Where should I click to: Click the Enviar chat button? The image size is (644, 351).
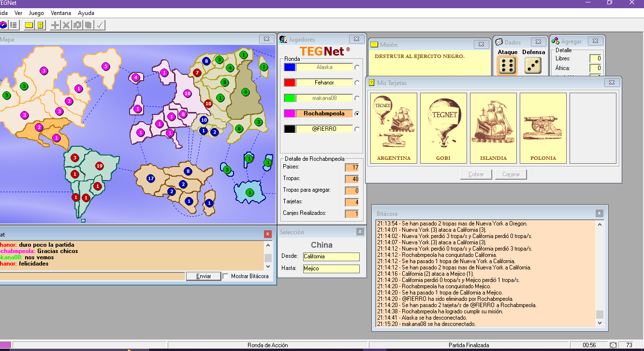[204, 276]
